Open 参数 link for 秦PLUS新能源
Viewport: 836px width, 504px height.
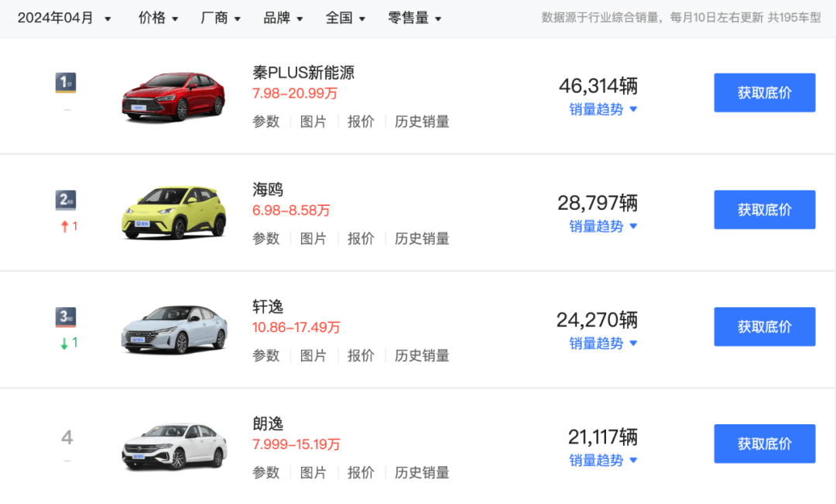pos(266,122)
